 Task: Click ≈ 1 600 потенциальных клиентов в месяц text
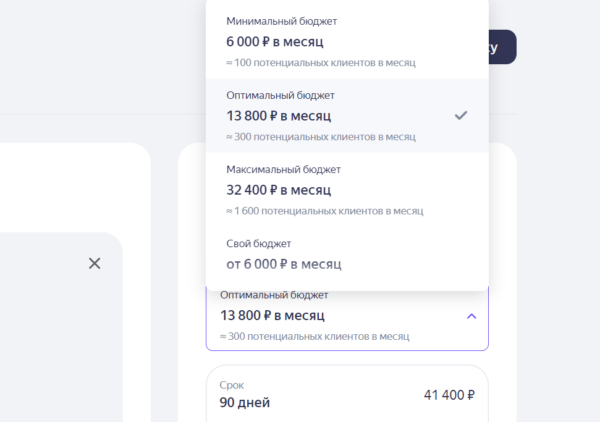pos(324,211)
